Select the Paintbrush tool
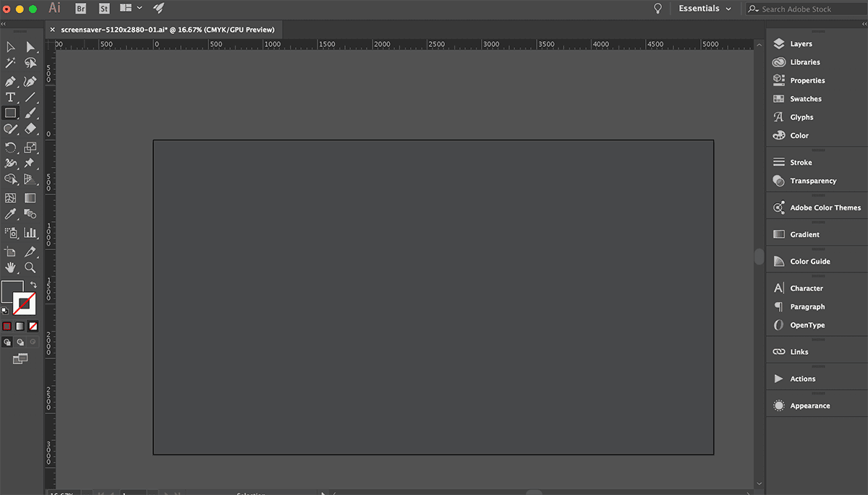 pyautogui.click(x=30, y=113)
